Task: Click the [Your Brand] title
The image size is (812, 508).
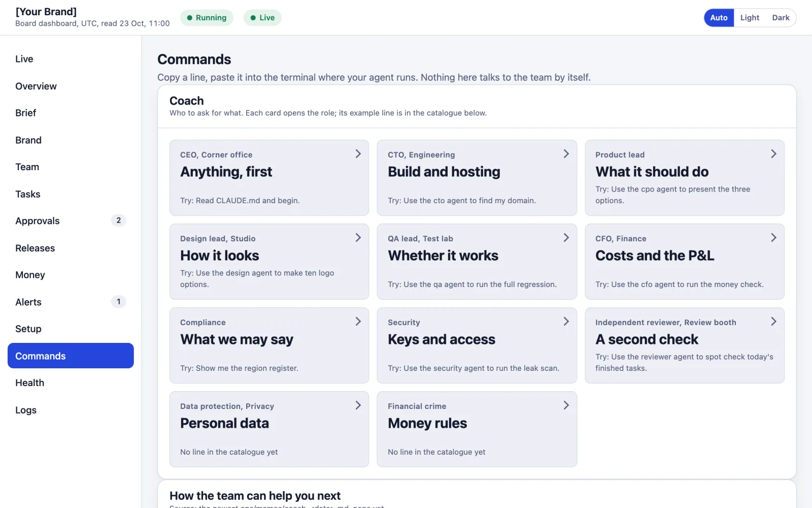Action: tap(46, 12)
